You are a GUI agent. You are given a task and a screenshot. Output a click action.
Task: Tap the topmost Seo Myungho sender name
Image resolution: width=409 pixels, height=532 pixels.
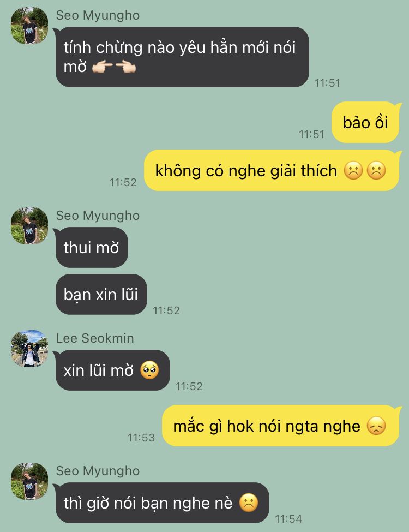tap(98, 16)
